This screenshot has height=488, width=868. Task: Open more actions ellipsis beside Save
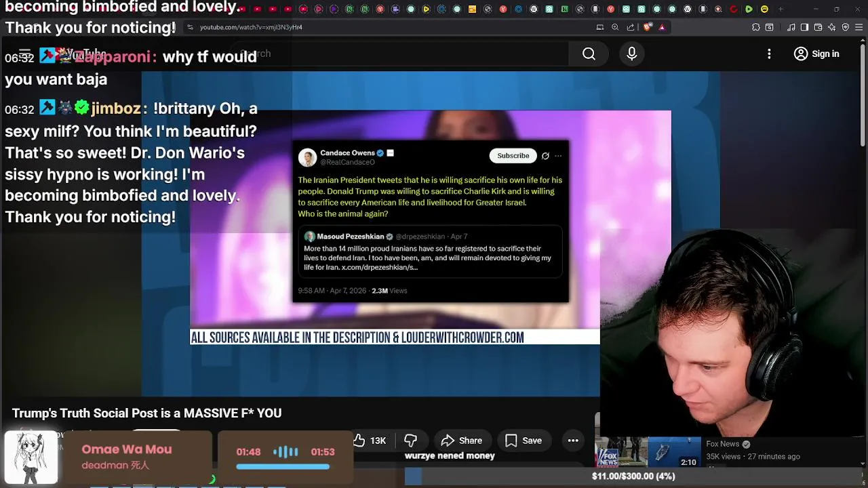573,441
